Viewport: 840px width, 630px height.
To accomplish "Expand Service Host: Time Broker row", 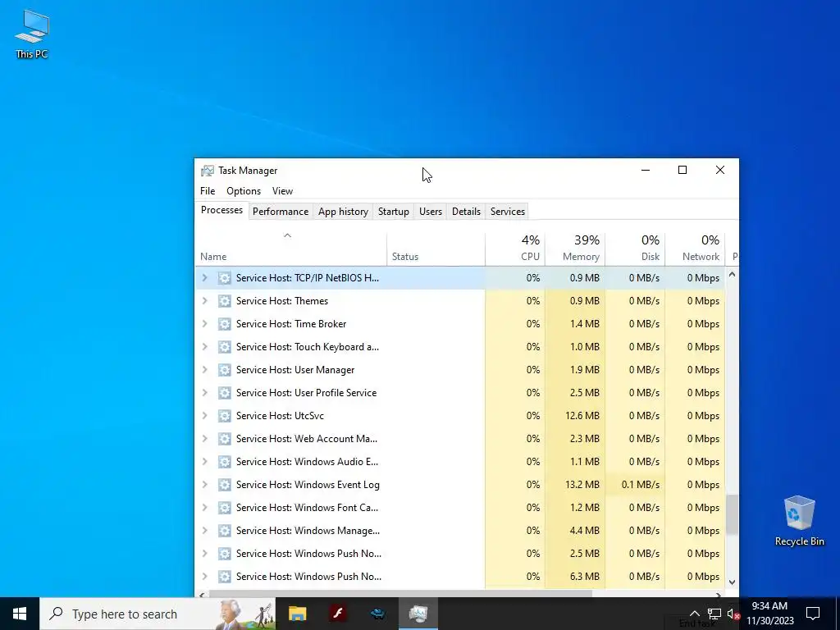I will (x=204, y=323).
